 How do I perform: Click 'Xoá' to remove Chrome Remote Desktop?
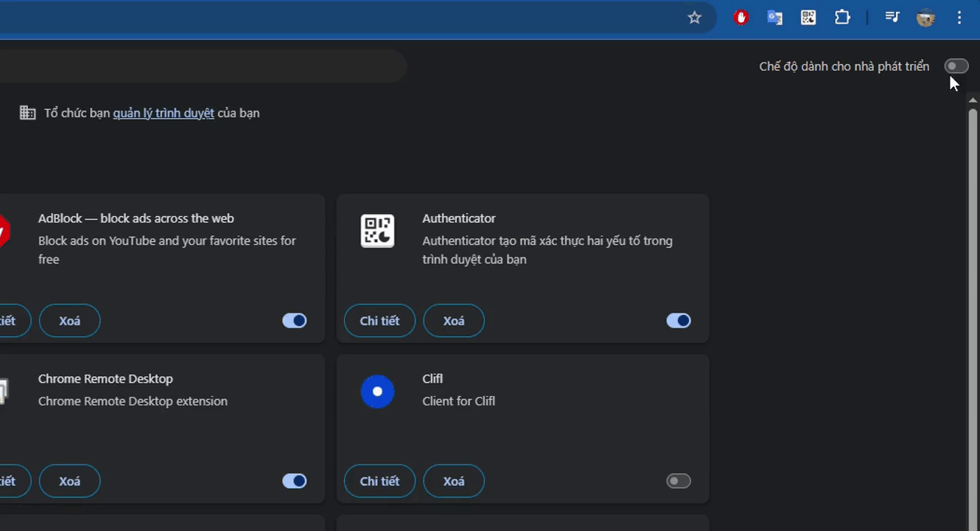pos(69,480)
